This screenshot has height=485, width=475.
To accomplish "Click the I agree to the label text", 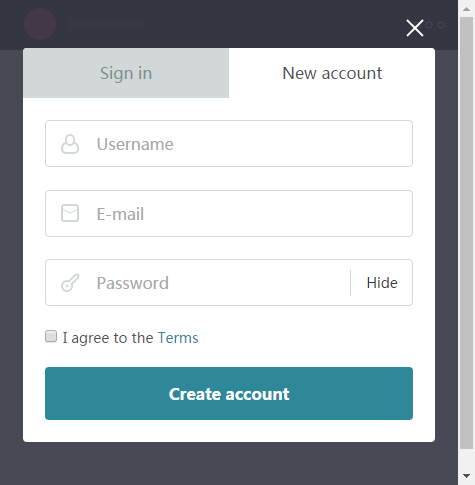I will tap(108, 338).
